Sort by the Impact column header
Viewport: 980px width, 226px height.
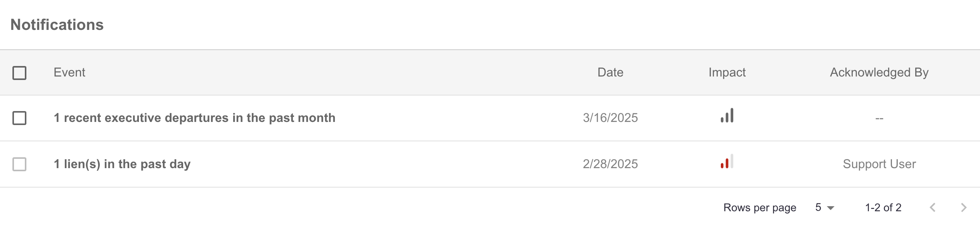tap(727, 72)
